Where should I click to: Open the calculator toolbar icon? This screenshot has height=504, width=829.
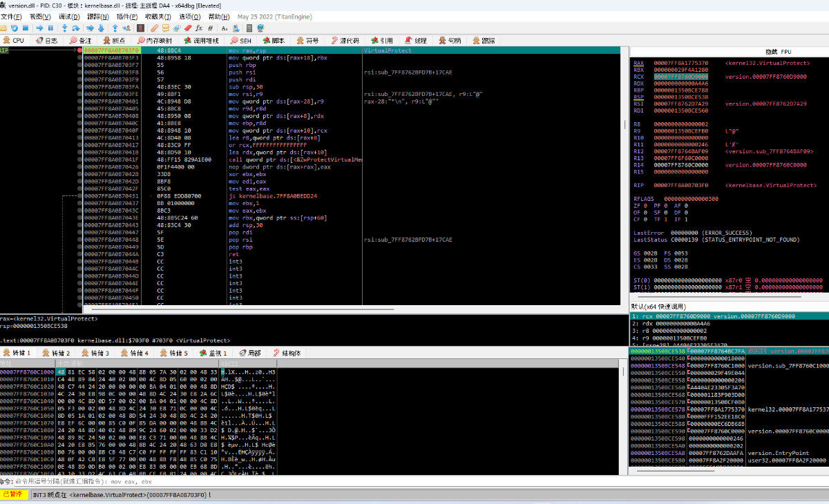(x=248, y=28)
